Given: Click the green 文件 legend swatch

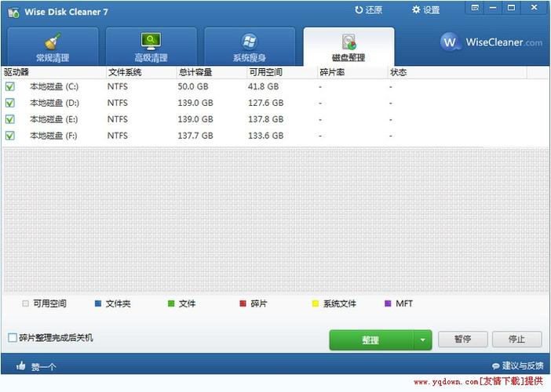Looking at the screenshot, I should click(171, 303).
